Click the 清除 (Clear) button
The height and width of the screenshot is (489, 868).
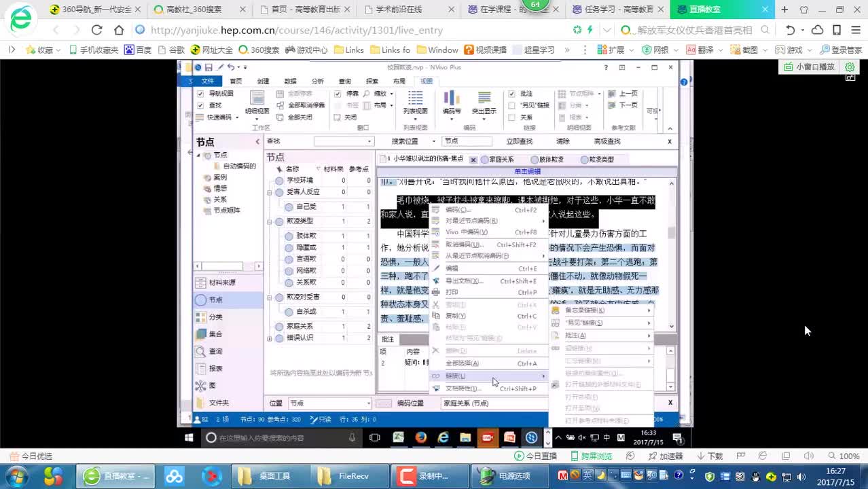(x=563, y=141)
